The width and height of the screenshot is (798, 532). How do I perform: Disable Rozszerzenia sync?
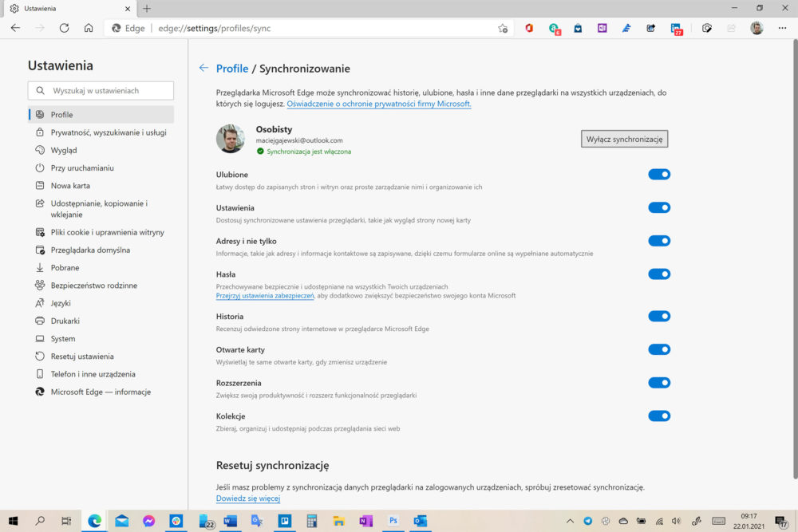pos(659,383)
